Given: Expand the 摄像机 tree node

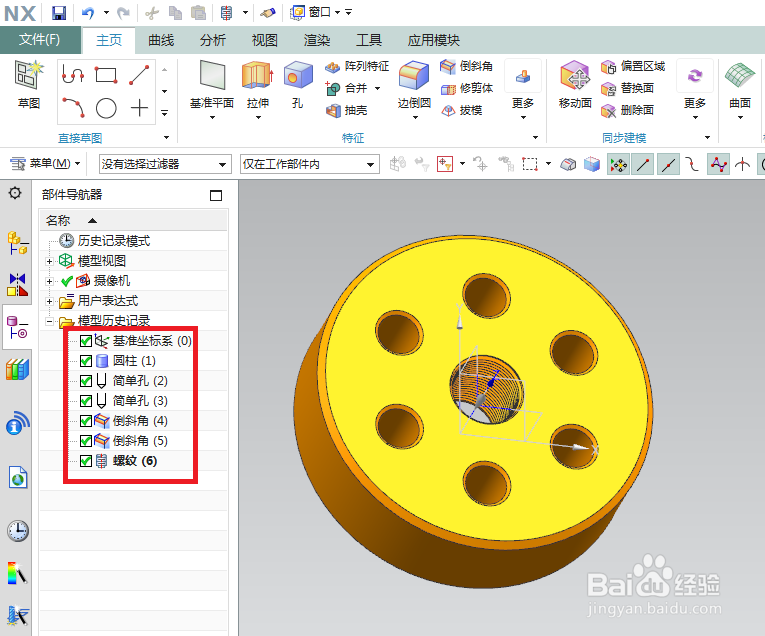Looking at the screenshot, I should click(49, 281).
